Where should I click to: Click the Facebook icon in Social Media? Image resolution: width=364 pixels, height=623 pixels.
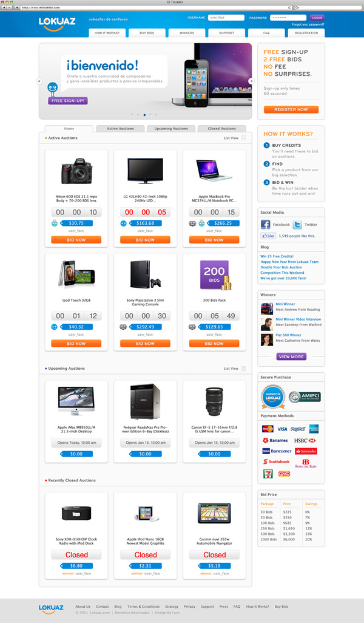pyautogui.click(x=266, y=225)
